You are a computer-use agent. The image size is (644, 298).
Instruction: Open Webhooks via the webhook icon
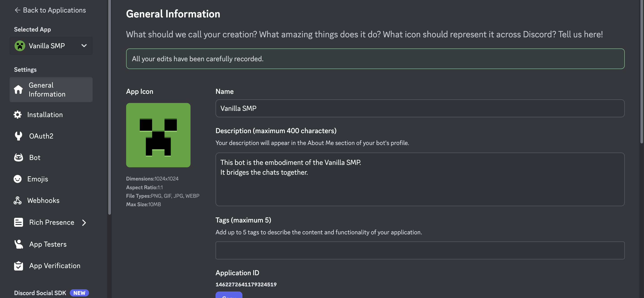pos(18,200)
